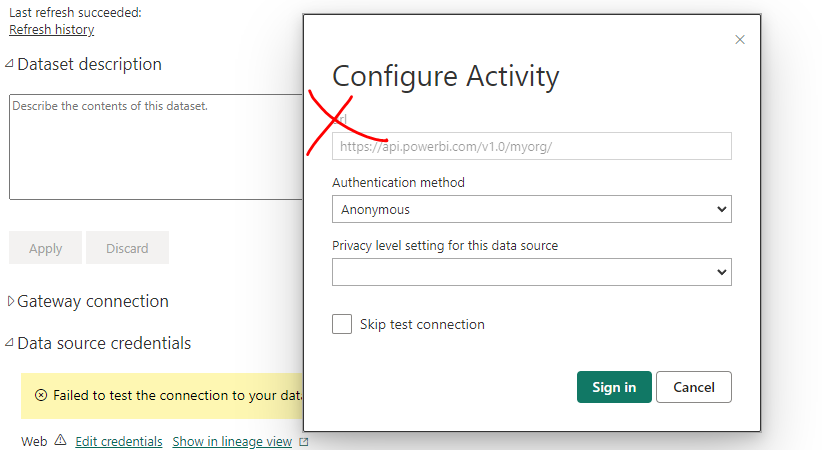Click the external link icon after lineage view
The width and height of the screenshot is (822, 450).
click(x=304, y=442)
